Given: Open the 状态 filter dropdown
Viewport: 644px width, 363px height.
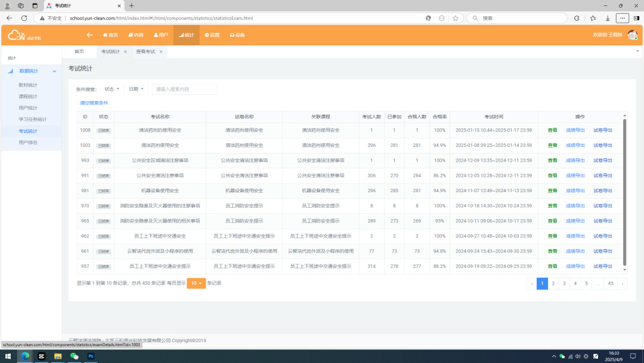Looking at the screenshot, I should click(x=112, y=89).
